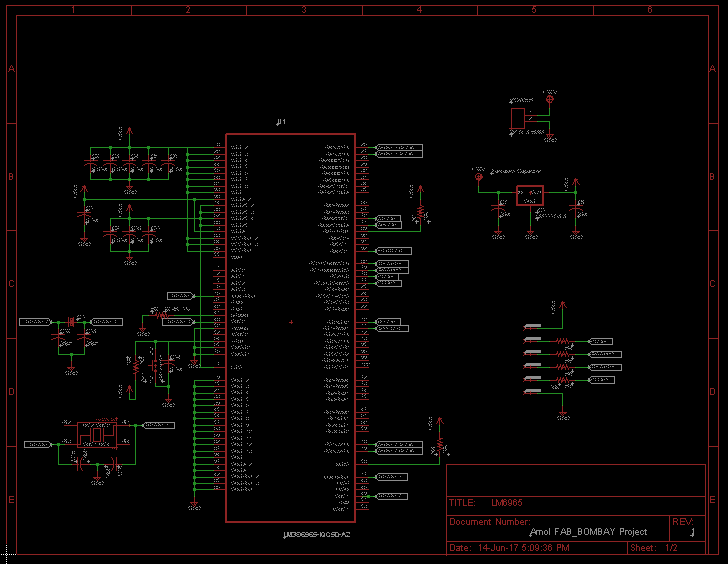Viewport: 728px width, 564px height.
Task: Select the 3.3V supply arrow above the header connector
Action: click(563, 305)
